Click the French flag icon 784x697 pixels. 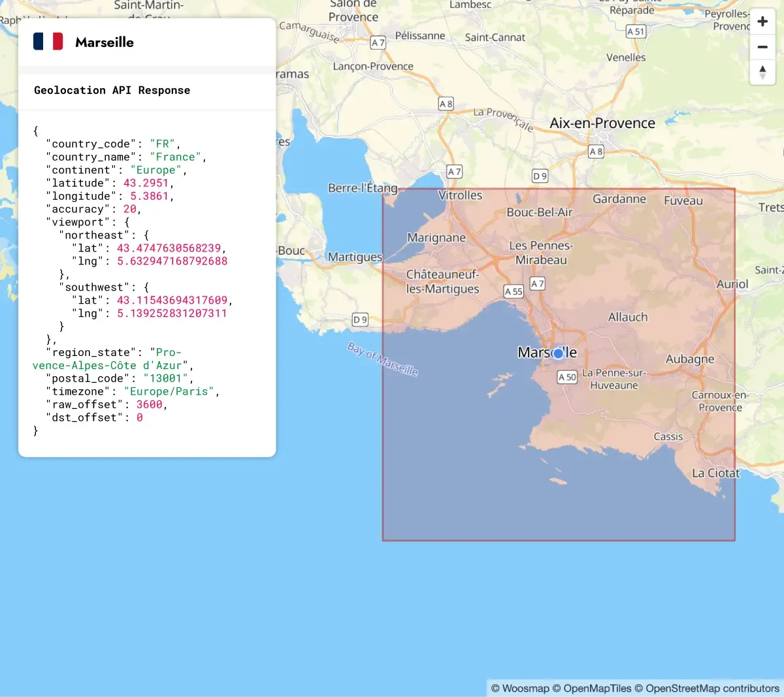click(x=48, y=42)
